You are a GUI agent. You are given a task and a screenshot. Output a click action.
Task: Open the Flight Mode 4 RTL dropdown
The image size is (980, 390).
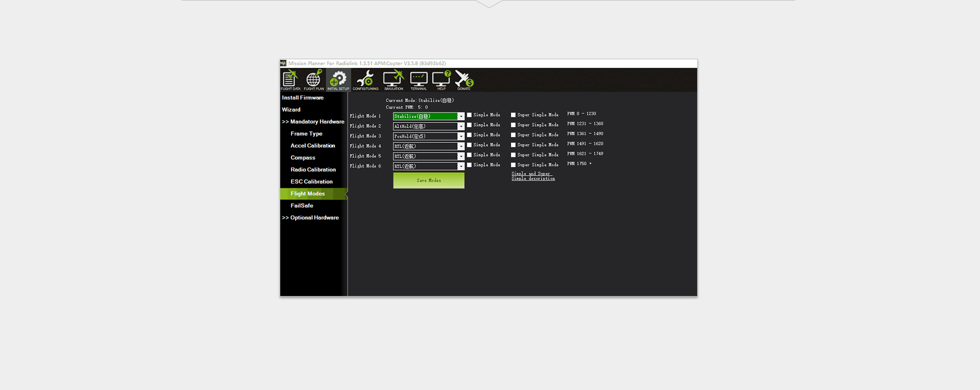[460, 147]
